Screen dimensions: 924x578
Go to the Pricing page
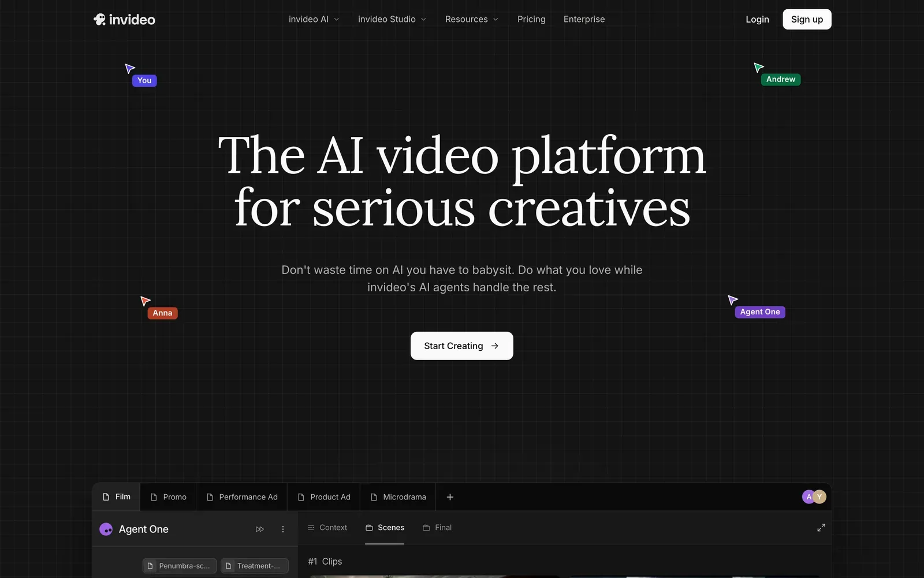pyautogui.click(x=531, y=19)
